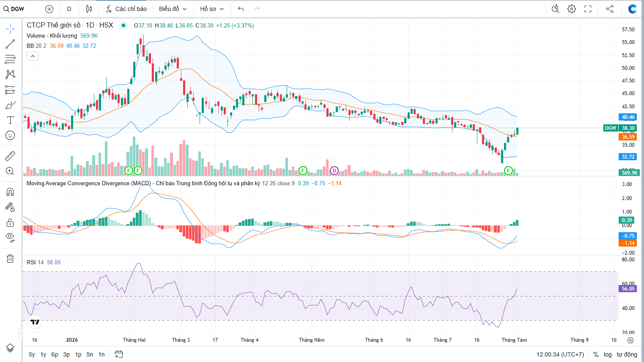Collapse the left drawing toolbar
Screen dimensions: 644x362
pyautogui.click(x=20, y=334)
